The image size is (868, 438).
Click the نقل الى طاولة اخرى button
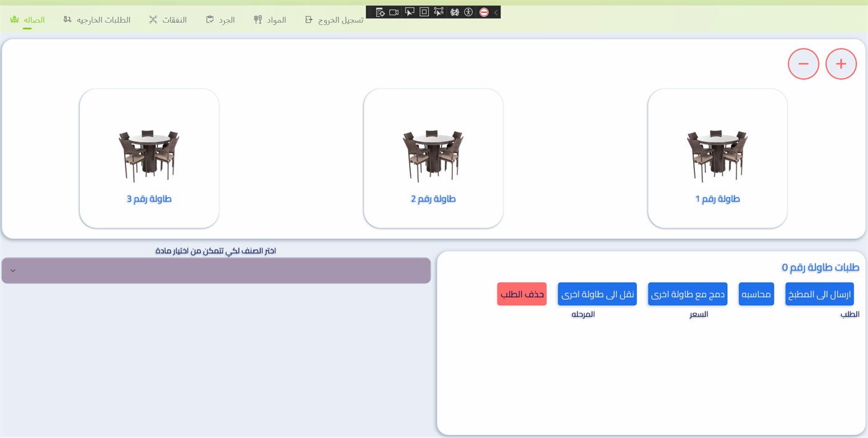597,294
